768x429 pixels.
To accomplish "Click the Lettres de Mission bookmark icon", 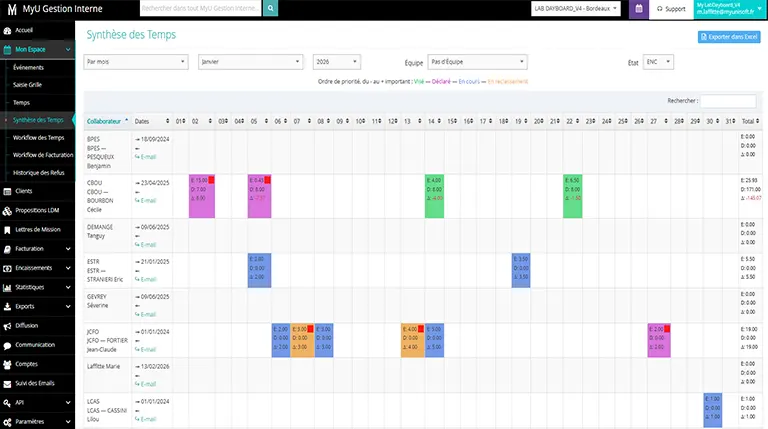I will tap(7, 230).
